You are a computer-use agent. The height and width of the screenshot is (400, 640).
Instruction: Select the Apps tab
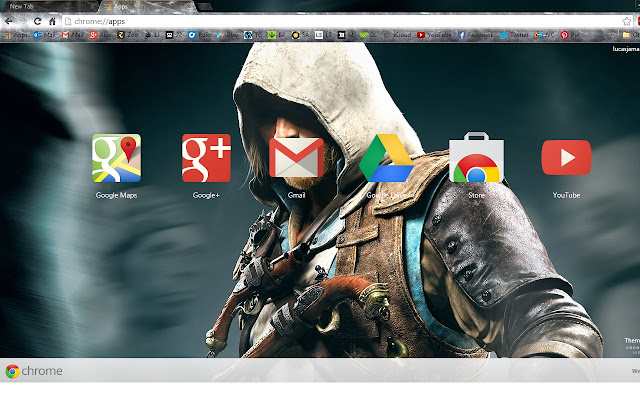point(147,7)
